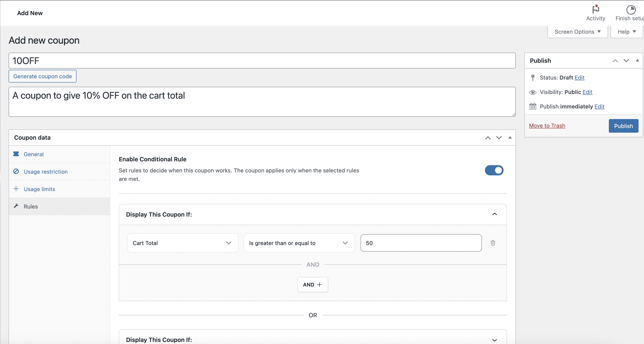
Task: Move Coupon data panel up arrow
Action: tap(488, 138)
